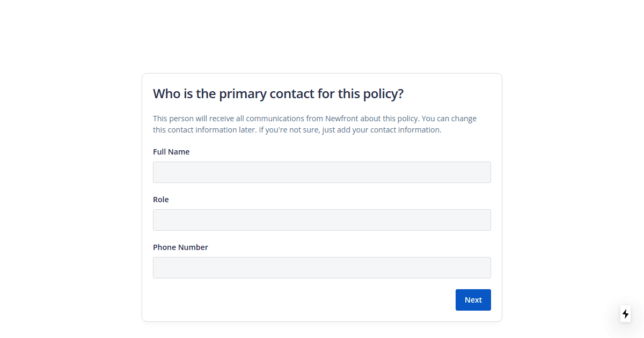Focus the Phone Number input field
This screenshot has height=338, width=644.
(x=322, y=267)
